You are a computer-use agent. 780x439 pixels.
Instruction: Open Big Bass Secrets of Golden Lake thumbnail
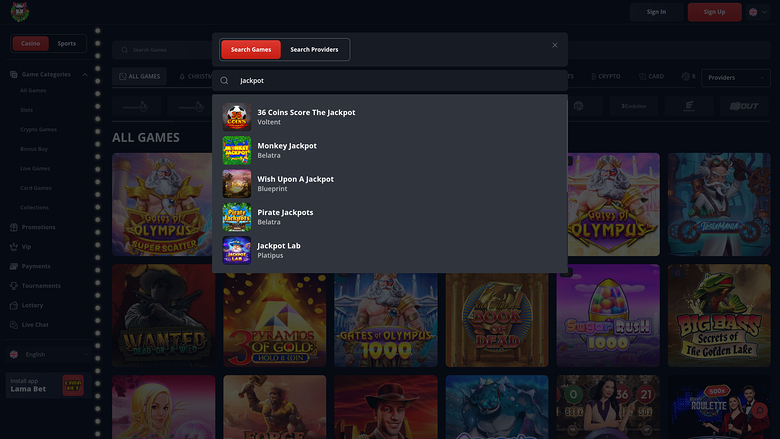point(719,316)
